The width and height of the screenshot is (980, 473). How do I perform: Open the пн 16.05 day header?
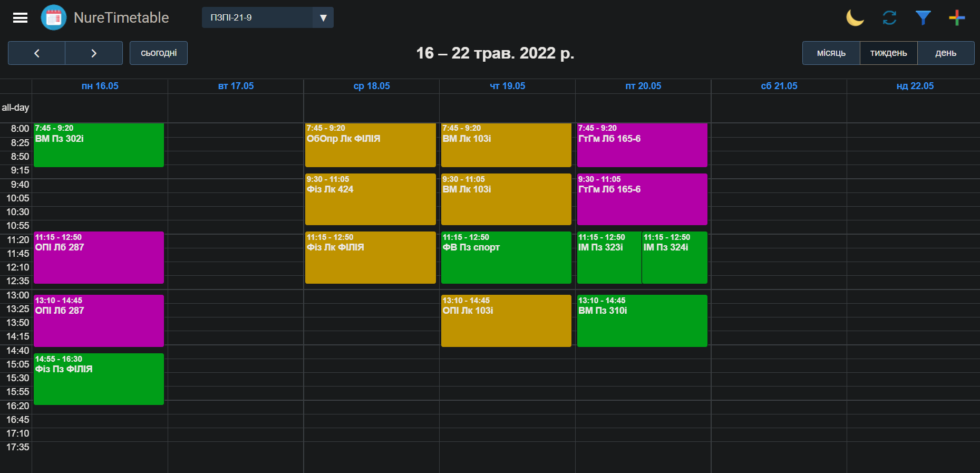coord(100,86)
